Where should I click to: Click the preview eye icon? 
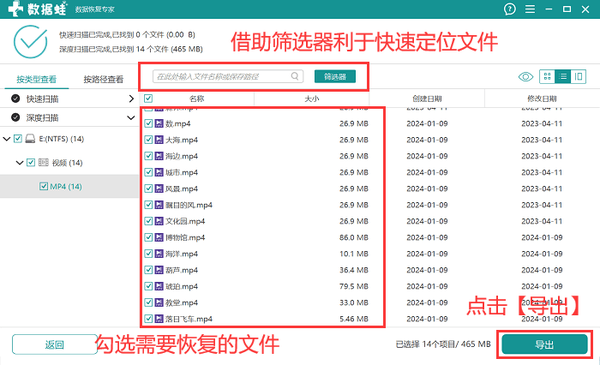[525, 77]
